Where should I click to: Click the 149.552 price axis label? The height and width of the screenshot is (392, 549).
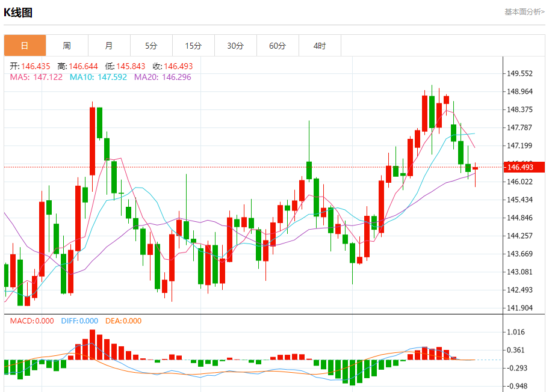coord(520,73)
